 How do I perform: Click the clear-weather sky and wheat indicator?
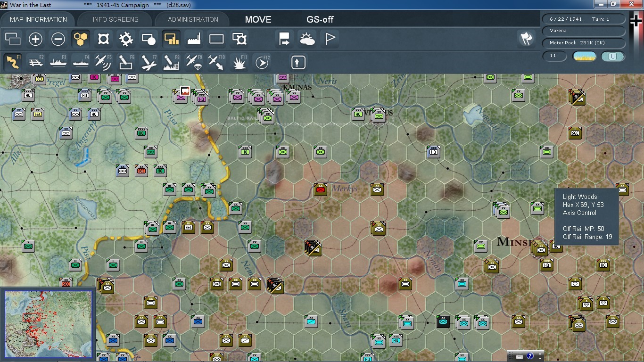(x=584, y=57)
